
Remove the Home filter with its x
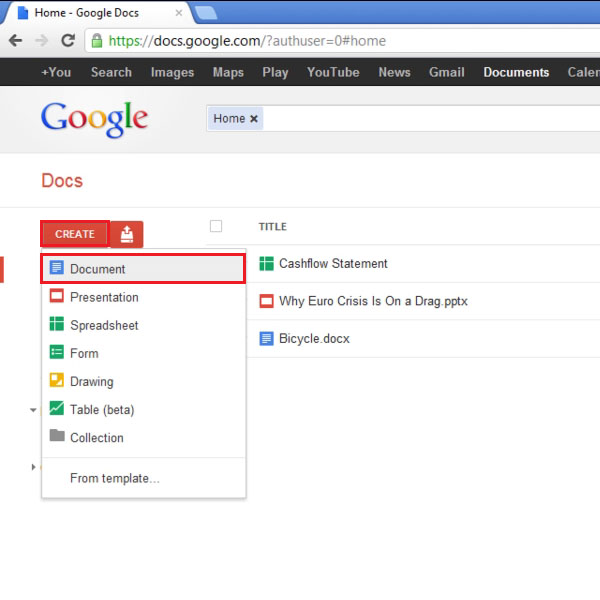(x=254, y=119)
